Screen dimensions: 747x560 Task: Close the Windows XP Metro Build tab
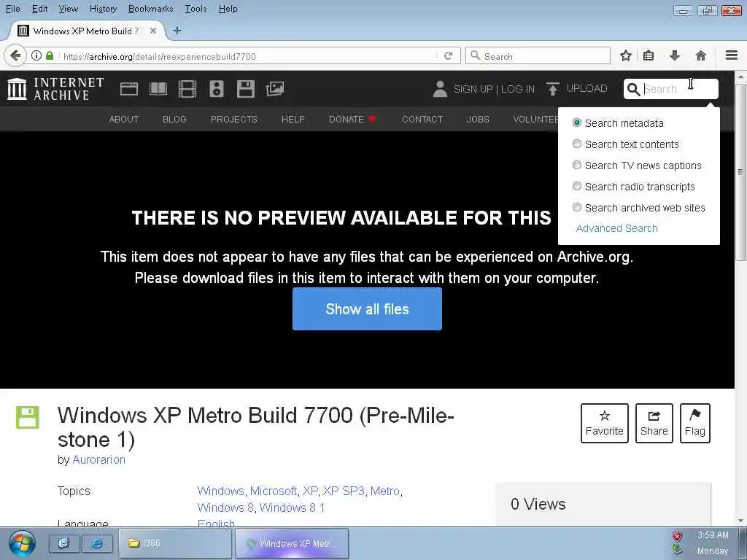[153, 31]
